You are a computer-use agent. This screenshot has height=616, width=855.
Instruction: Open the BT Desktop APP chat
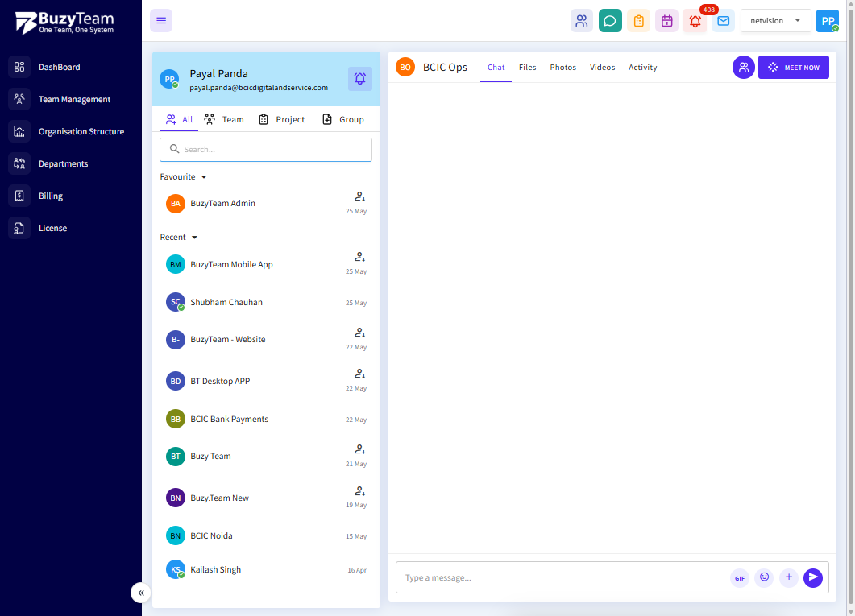point(266,381)
